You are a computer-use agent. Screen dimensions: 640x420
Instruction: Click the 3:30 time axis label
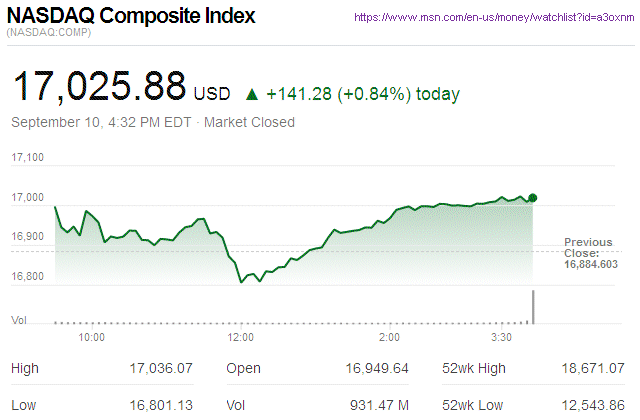(x=503, y=338)
